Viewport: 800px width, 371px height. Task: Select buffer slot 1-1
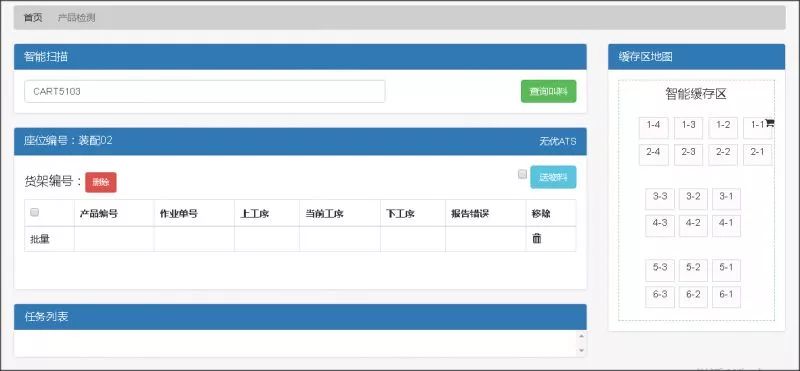coord(758,128)
